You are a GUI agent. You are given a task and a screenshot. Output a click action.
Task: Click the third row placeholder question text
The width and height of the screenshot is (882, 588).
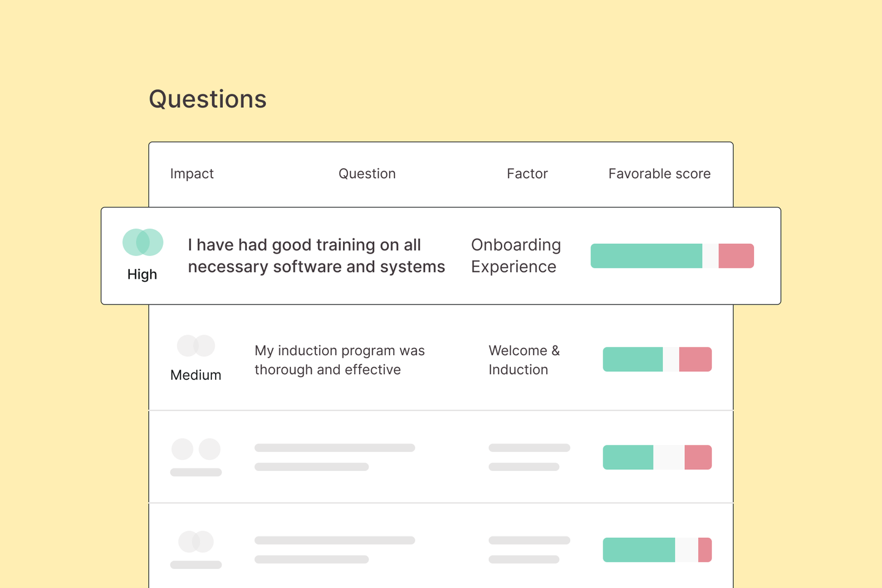(x=334, y=458)
